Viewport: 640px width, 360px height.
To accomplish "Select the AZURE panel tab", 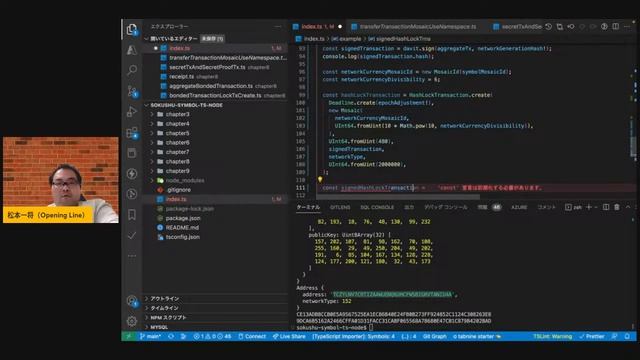I will point(519,207).
